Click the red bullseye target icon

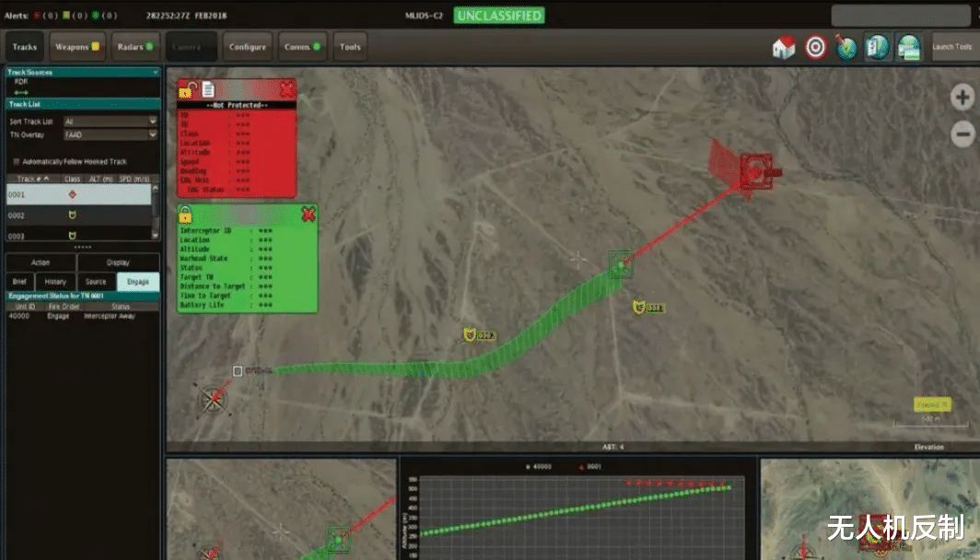[815, 47]
